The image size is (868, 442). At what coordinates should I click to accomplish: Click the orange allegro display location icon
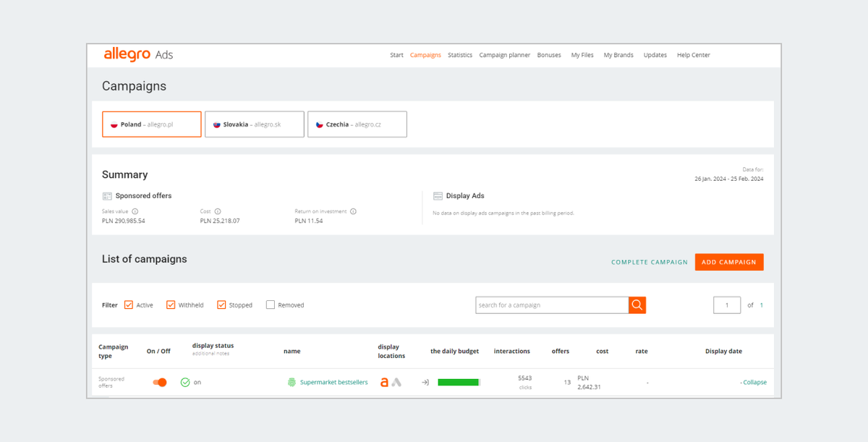coord(385,382)
